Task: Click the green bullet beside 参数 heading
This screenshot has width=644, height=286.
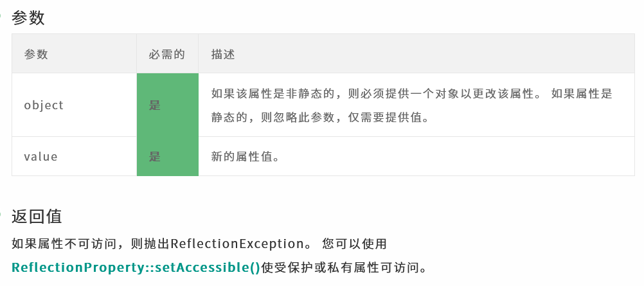Action: pos(1,17)
